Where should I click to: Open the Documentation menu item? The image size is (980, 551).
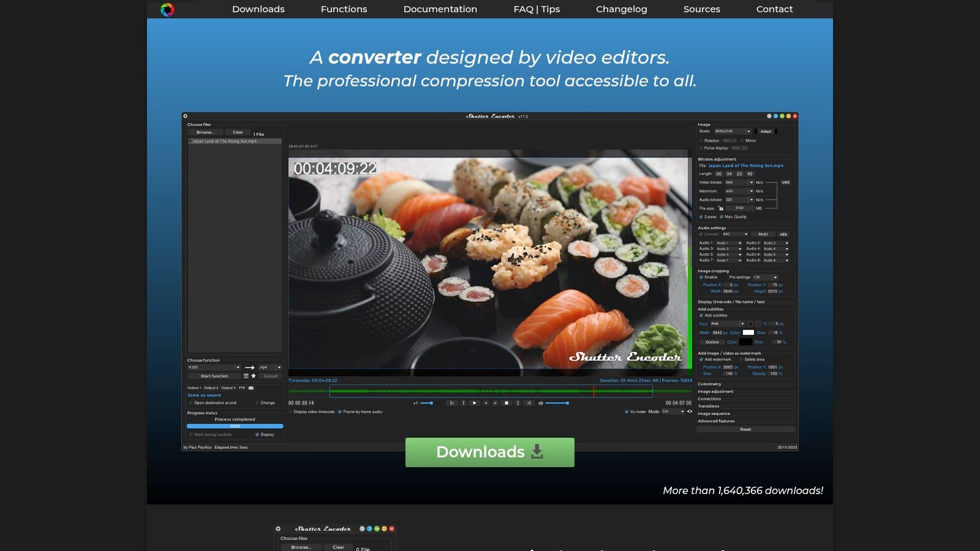(x=440, y=9)
